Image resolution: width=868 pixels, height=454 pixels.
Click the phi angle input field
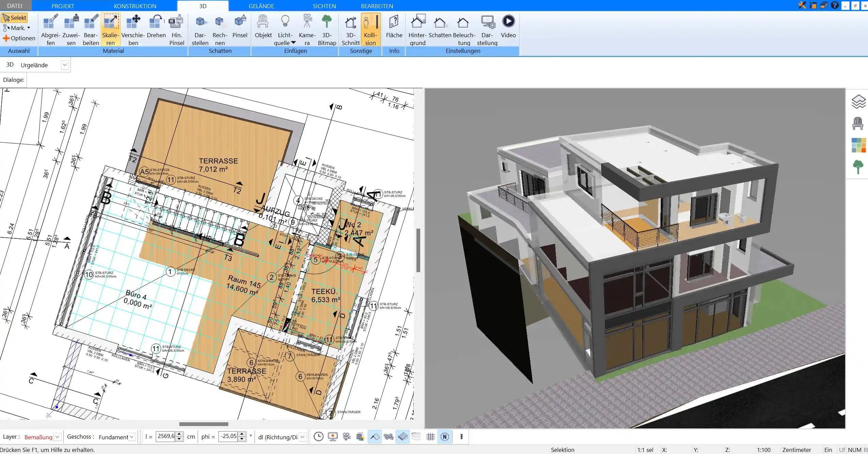pyautogui.click(x=228, y=436)
